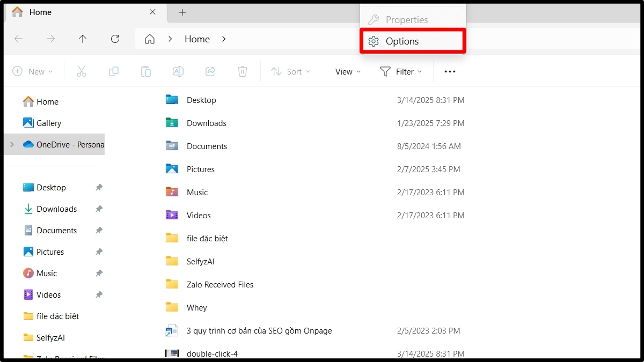Click Home text in the address bar
The width and height of the screenshot is (644, 362).
[197, 39]
